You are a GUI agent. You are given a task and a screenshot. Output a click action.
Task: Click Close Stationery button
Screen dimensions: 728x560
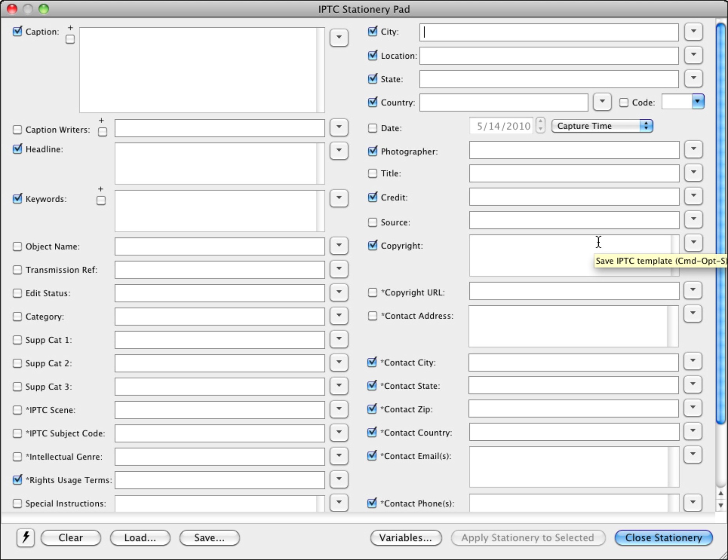(x=663, y=538)
